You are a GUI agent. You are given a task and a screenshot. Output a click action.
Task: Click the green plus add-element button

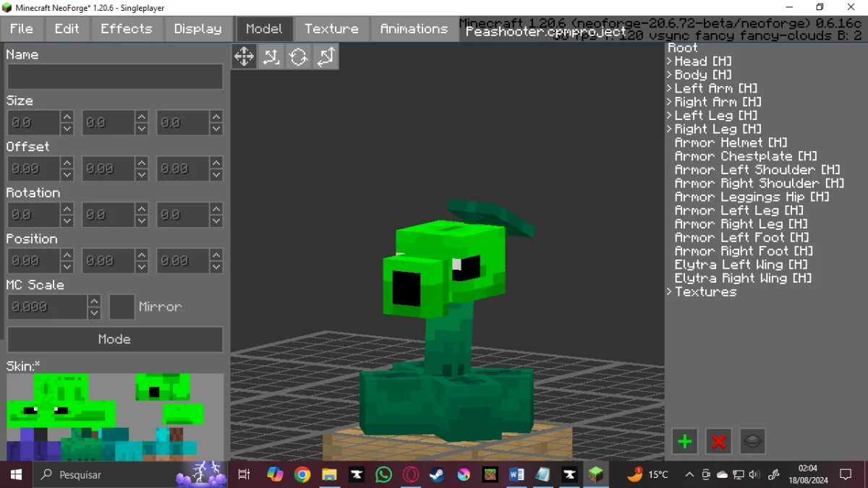tap(684, 441)
